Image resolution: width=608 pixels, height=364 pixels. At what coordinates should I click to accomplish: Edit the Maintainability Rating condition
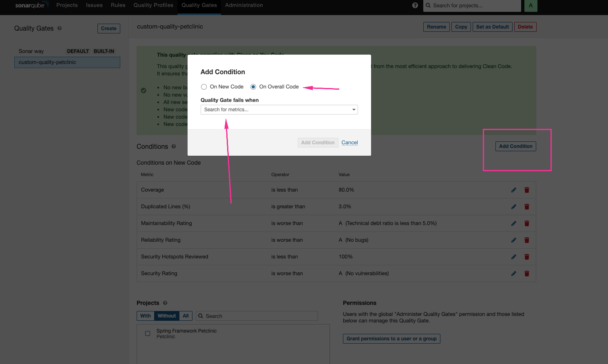click(x=513, y=223)
